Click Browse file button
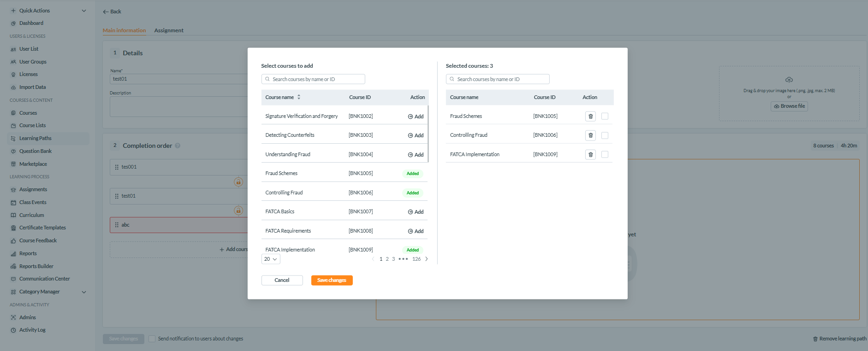868x351 pixels. (x=789, y=106)
